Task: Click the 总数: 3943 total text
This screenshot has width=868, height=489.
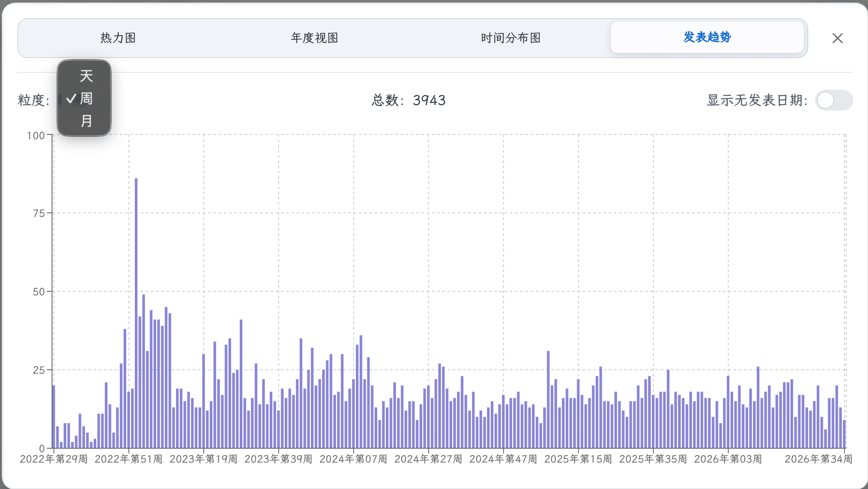Action: [408, 100]
